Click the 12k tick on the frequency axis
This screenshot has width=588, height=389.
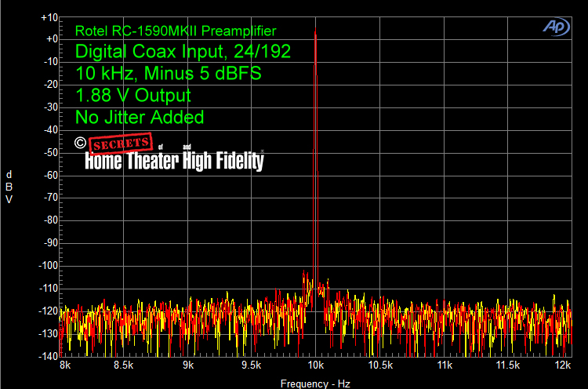point(561,365)
